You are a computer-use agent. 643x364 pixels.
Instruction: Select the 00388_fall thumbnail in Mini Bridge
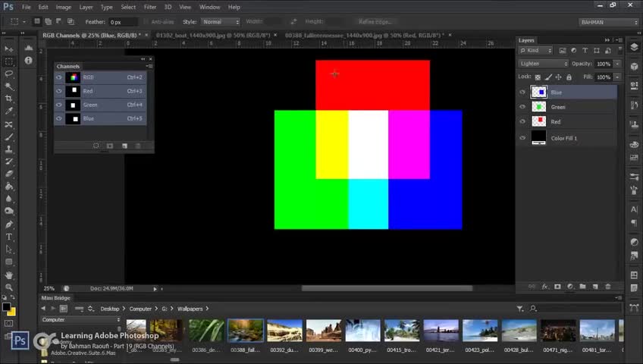click(245, 331)
